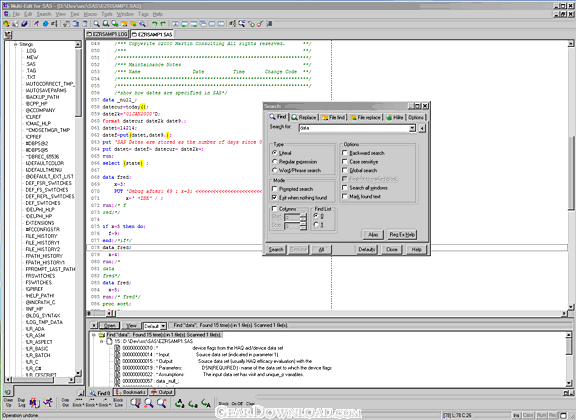Click the app icon left of File menu
Screen dimensions: 576x420
click(7, 14)
